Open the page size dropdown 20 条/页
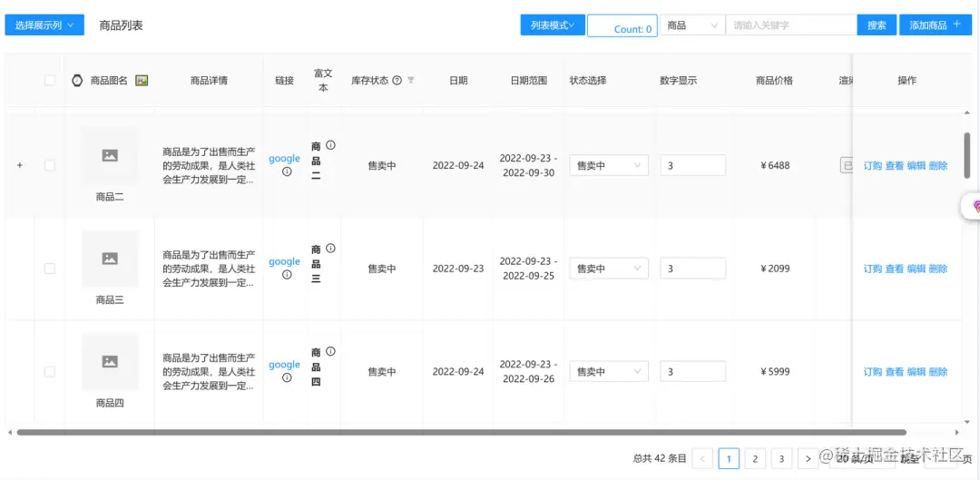The height and width of the screenshot is (480, 980). point(863,459)
